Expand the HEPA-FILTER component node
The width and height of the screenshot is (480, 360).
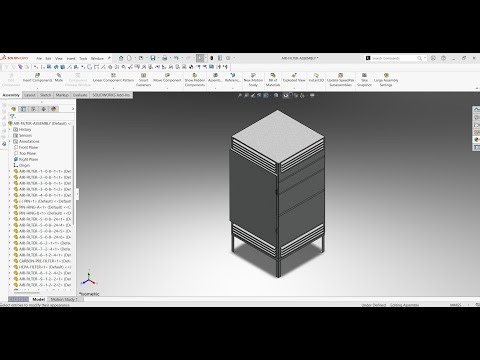pos(10,267)
